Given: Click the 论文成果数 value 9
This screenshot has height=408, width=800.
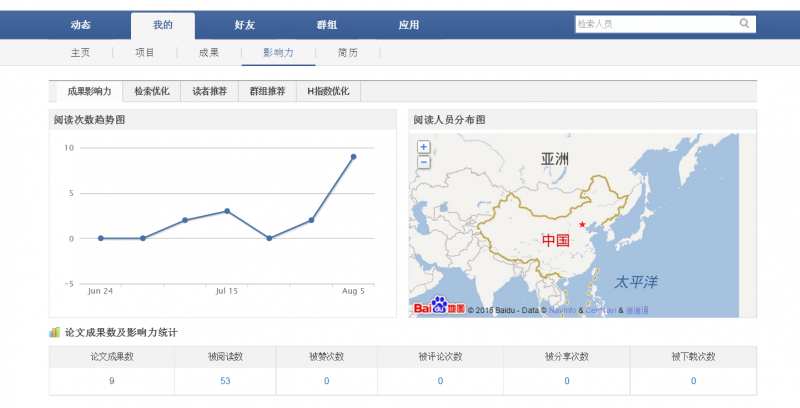Looking at the screenshot, I should tap(112, 381).
